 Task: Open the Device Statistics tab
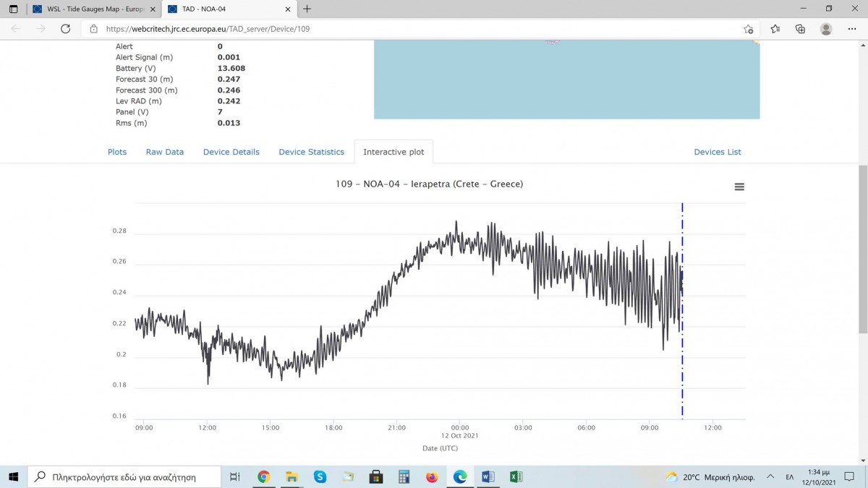point(312,152)
